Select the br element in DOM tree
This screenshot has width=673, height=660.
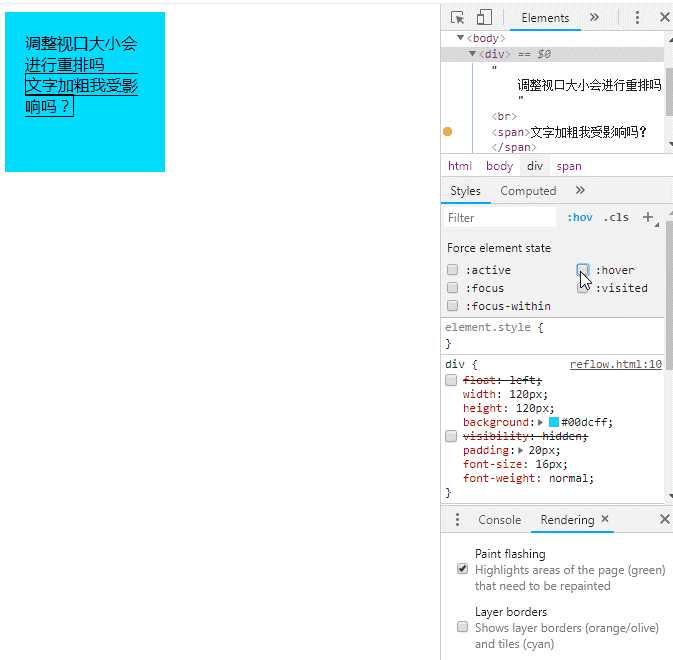tap(504, 116)
